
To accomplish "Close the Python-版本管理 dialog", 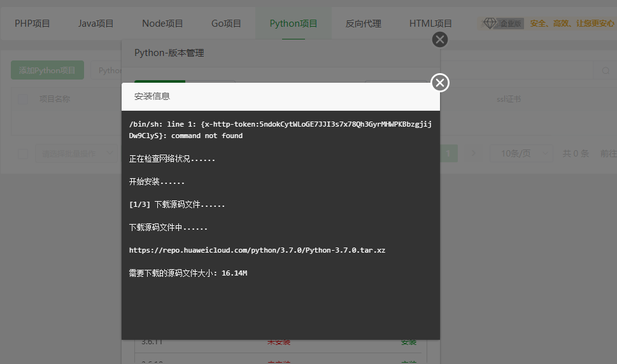I will tap(439, 39).
